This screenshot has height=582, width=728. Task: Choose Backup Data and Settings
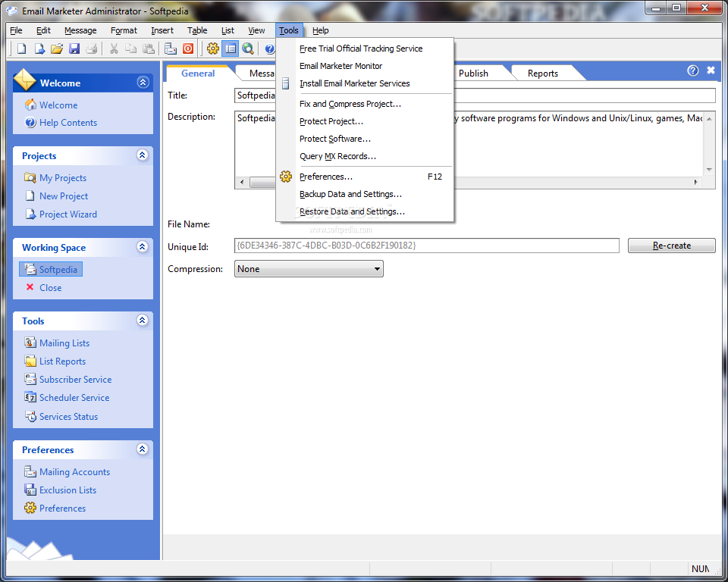pyautogui.click(x=365, y=194)
